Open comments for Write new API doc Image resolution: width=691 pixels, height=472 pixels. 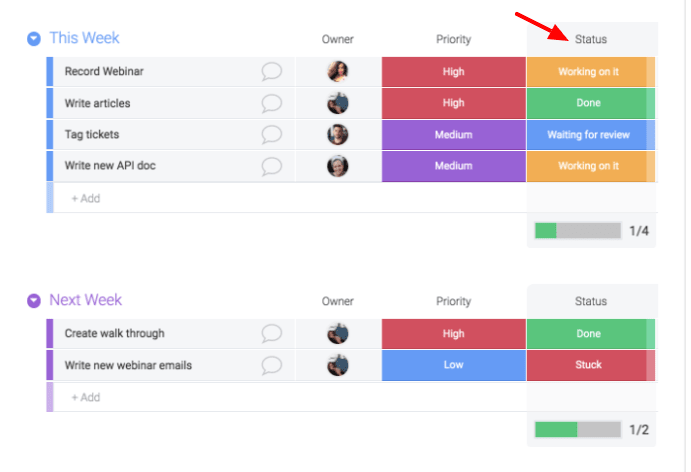(271, 166)
